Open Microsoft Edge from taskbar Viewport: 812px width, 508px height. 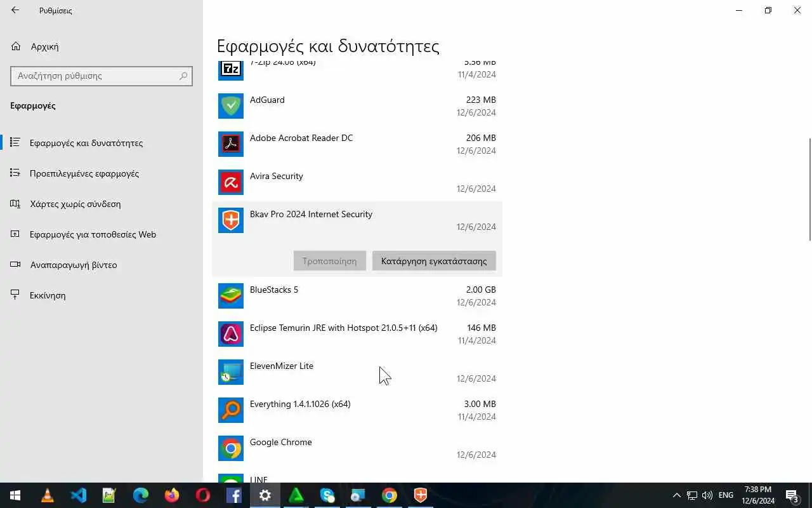(x=141, y=495)
